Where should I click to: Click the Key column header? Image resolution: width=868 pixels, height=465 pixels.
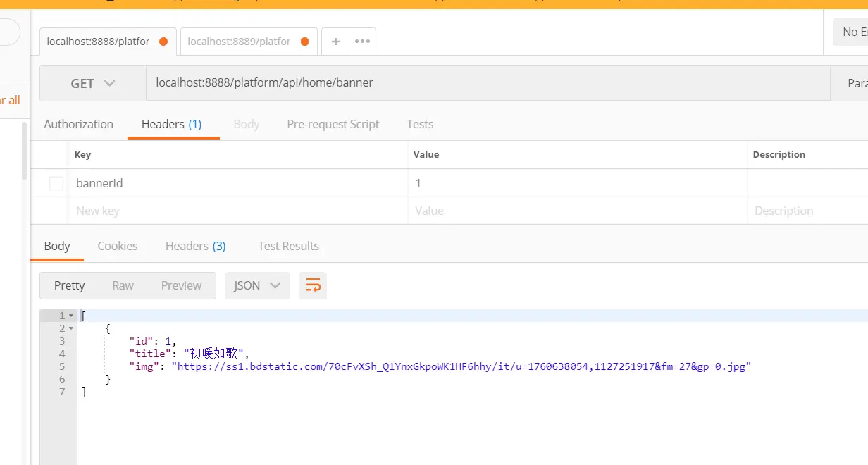tap(82, 155)
